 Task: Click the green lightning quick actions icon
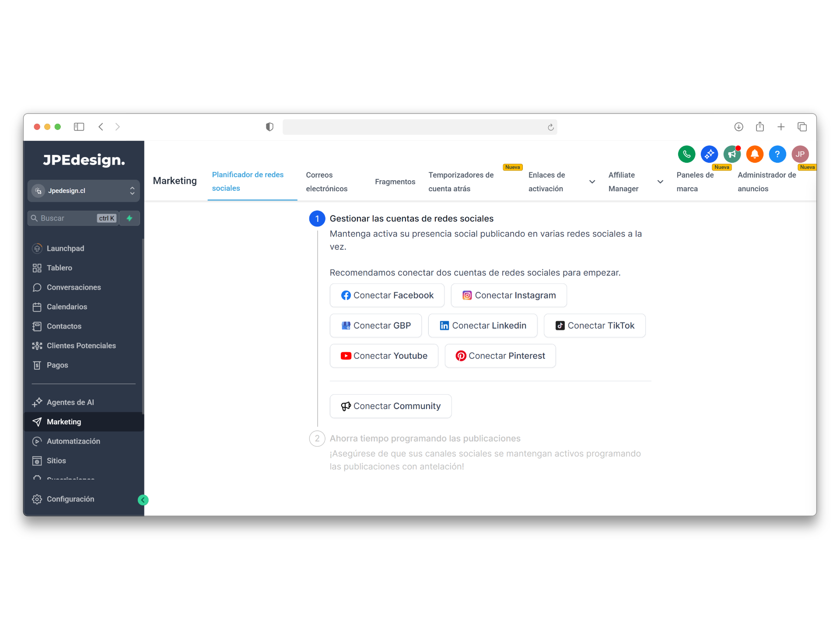(129, 218)
